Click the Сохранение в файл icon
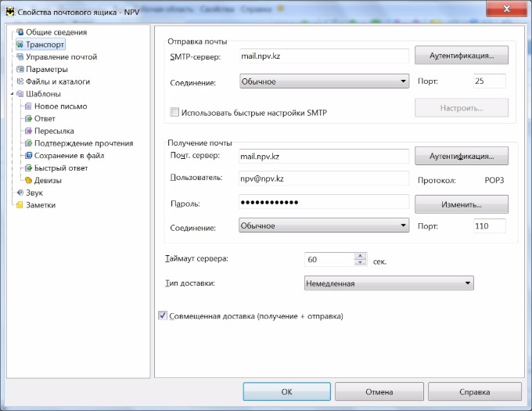Image resolution: width=532 pixels, height=411 pixels. (28, 156)
